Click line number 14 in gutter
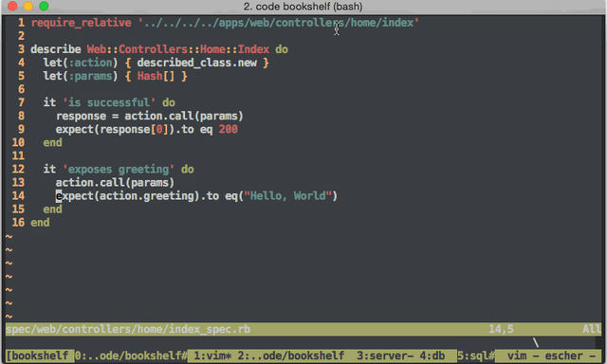 18,196
